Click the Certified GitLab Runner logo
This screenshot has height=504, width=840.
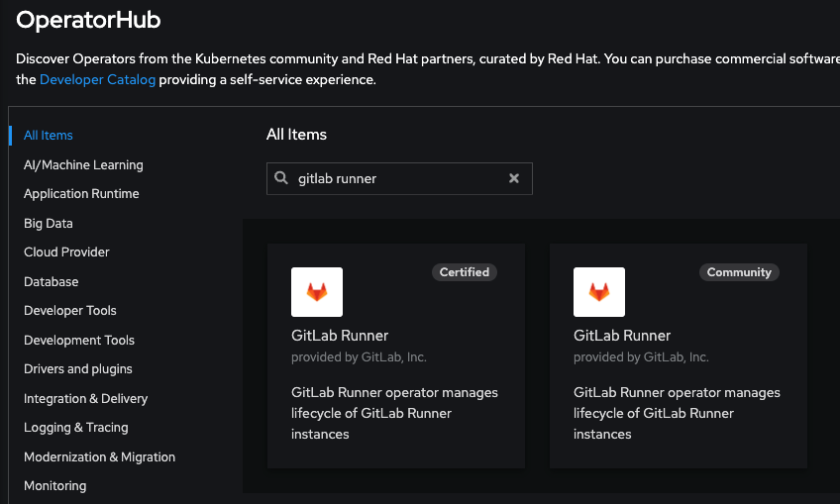[x=317, y=292]
